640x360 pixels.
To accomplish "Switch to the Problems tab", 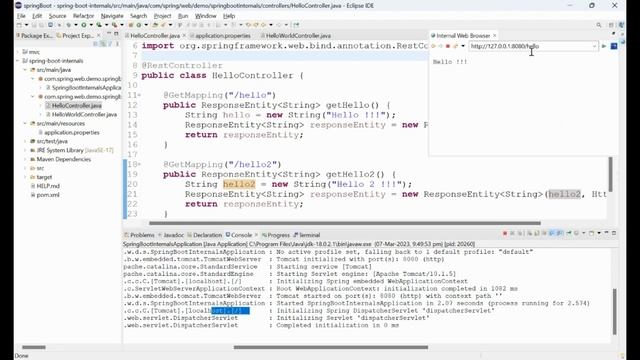I will click(x=139, y=235).
